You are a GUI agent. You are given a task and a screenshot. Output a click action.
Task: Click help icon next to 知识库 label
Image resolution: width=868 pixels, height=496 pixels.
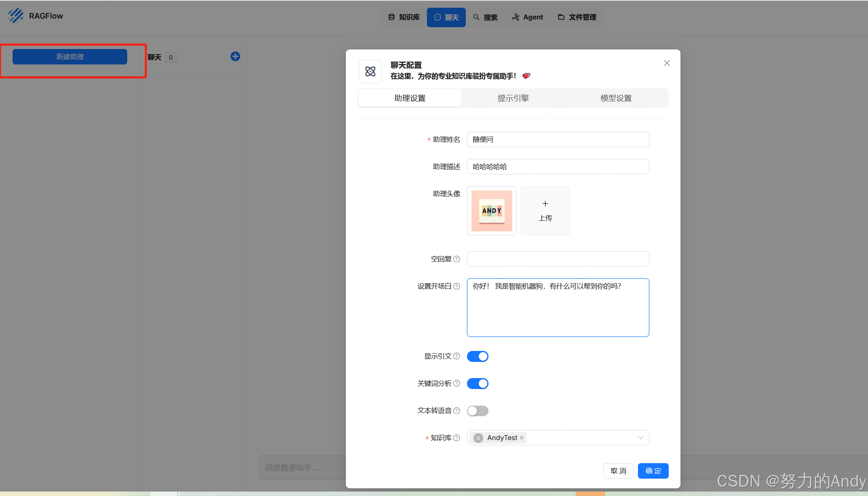pyautogui.click(x=457, y=438)
